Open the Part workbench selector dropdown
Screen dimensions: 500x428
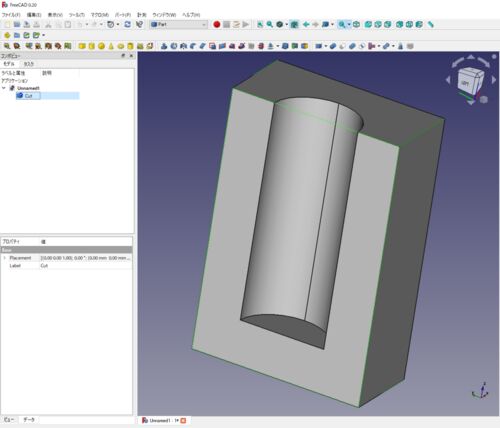pyautogui.click(x=179, y=25)
